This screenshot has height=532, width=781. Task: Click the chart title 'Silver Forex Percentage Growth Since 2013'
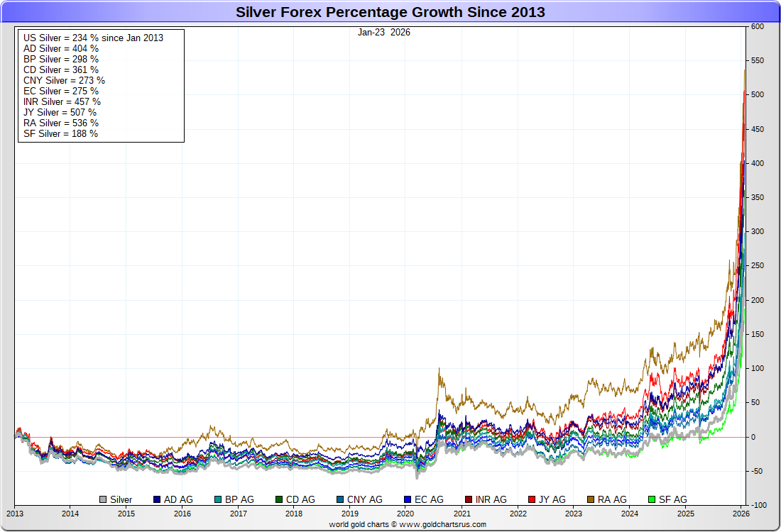point(390,12)
